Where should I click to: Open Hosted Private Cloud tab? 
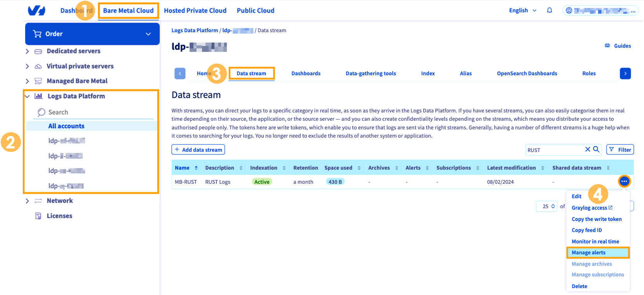[x=195, y=10]
